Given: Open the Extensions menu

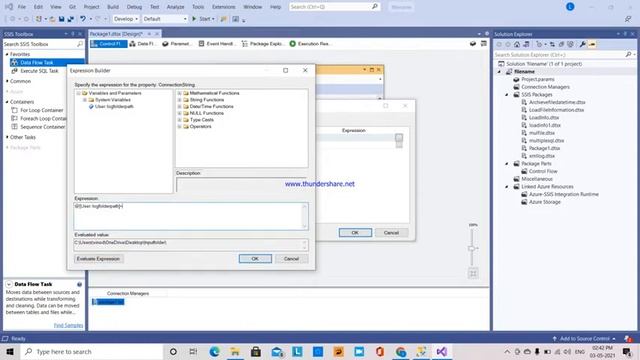Looking at the screenshot, I should pyautogui.click(x=224, y=7).
